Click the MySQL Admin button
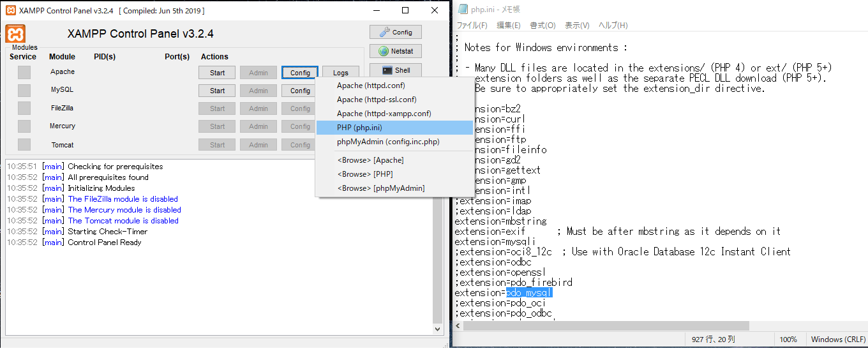The height and width of the screenshot is (351, 868). 258,91
